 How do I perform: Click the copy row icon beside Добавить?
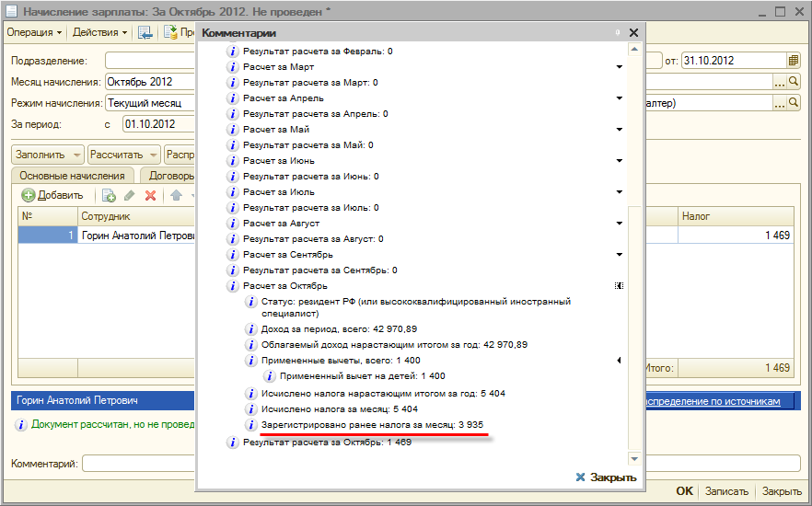click(x=109, y=196)
